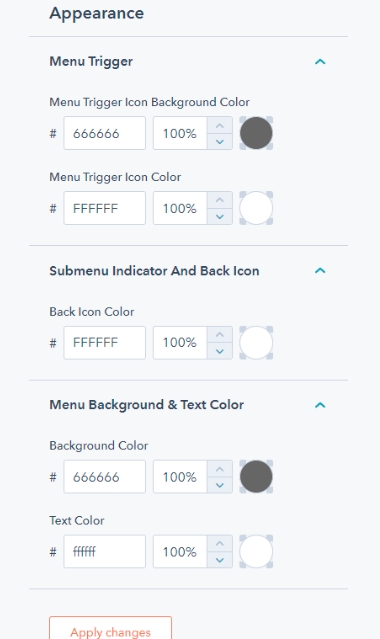Increase Menu Trigger Icon Color opacity
This screenshot has width=380, height=639.
click(220, 200)
